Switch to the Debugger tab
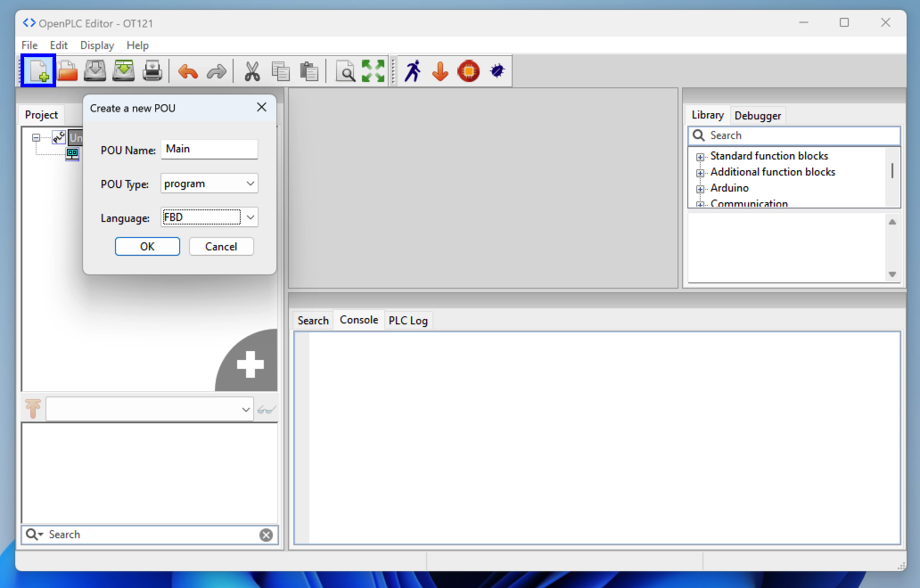920x588 pixels. pyautogui.click(x=758, y=116)
